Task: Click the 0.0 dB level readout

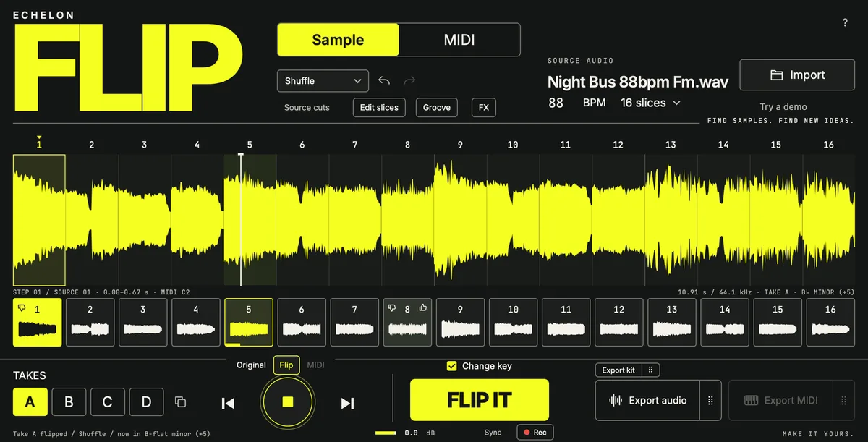Action: click(418, 433)
